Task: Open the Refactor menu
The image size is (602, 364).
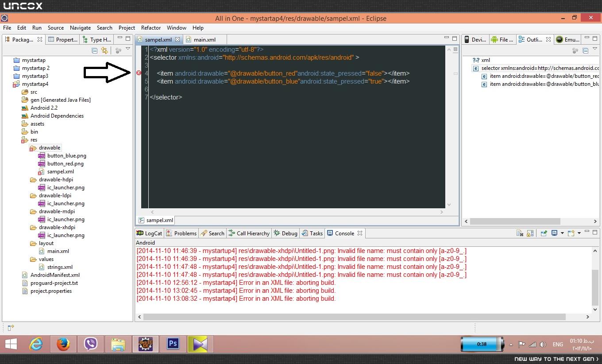Action: pyautogui.click(x=151, y=28)
